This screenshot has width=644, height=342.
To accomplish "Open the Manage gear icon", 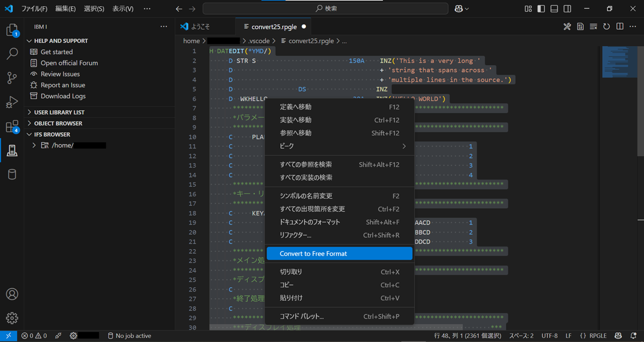I will pyautogui.click(x=12, y=318).
